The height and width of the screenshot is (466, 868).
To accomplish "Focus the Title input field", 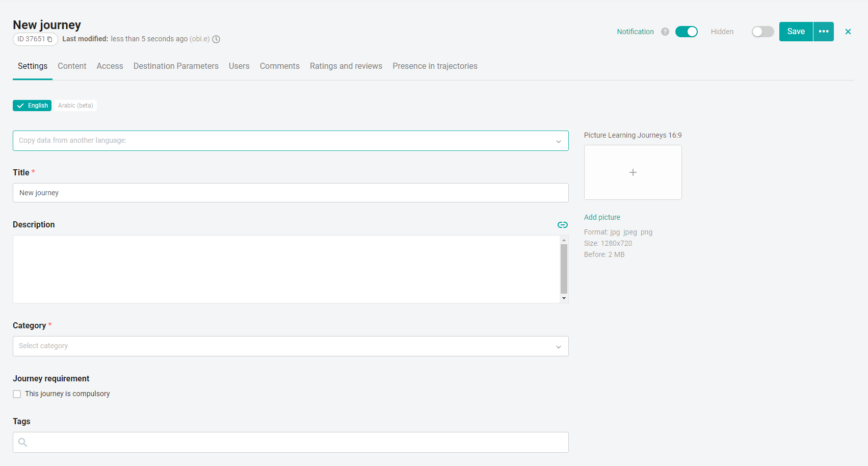I will pos(291,193).
